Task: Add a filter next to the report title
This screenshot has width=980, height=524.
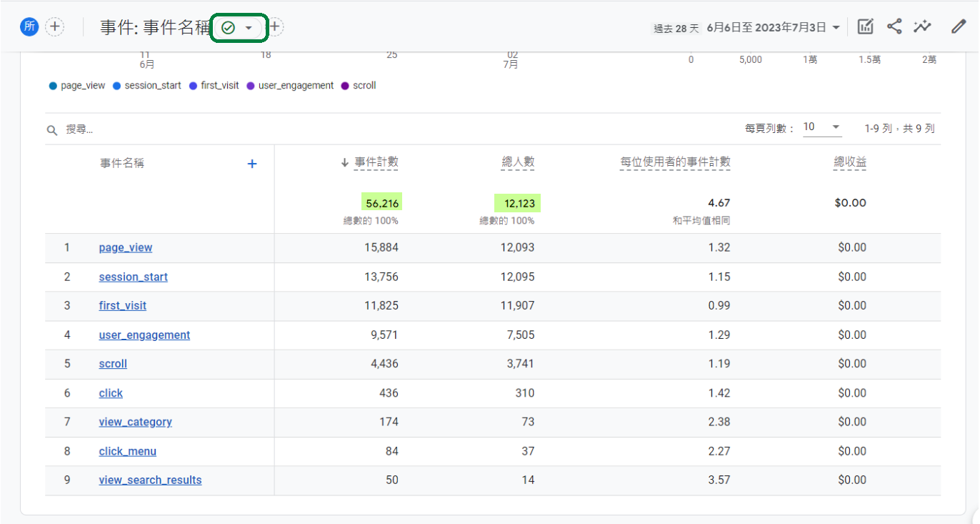Action: (x=274, y=27)
